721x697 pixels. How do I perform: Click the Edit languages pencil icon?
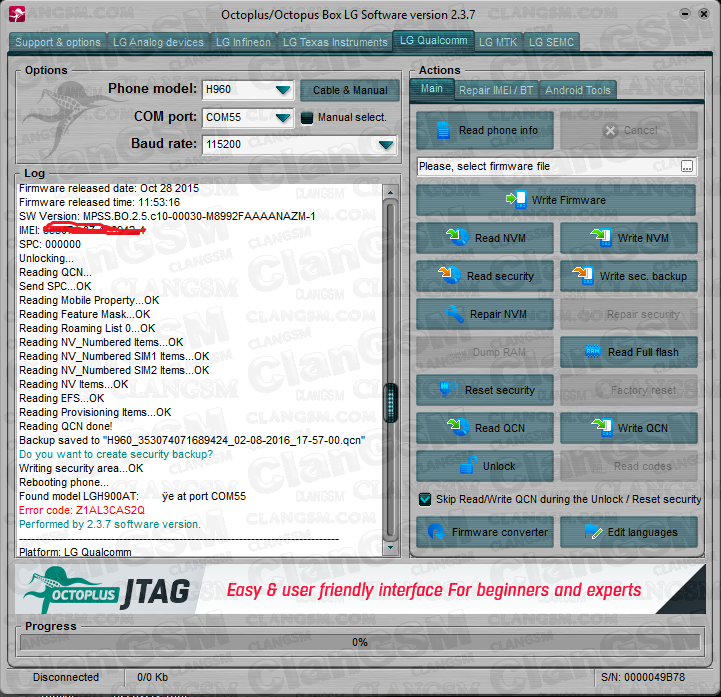[593, 532]
